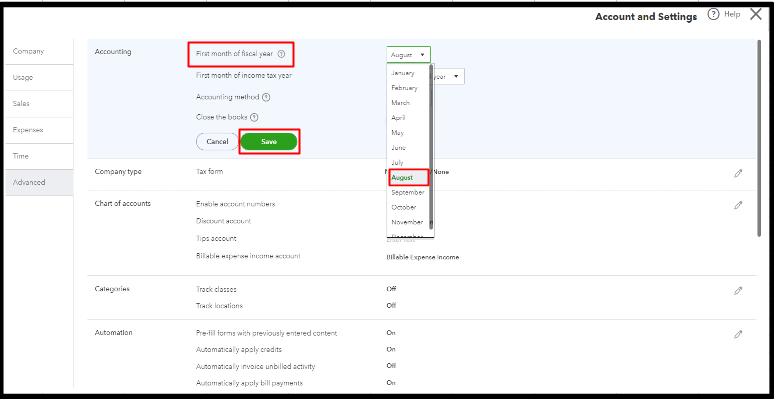Image resolution: width=774 pixels, height=399 pixels.
Task: Click Off value for Track classes
Action: pos(391,289)
